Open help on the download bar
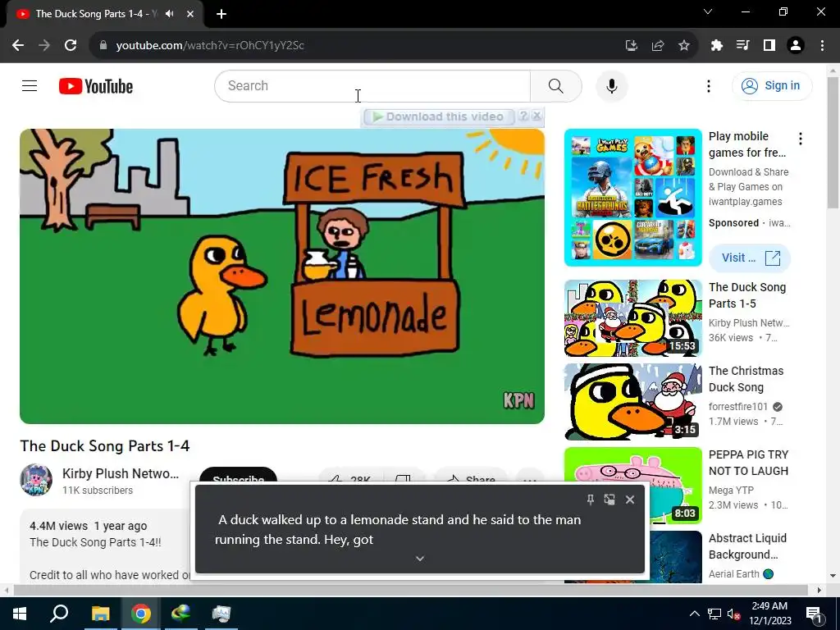The width and height of the screenshot is (840, 630). click(x=523, y=116)
